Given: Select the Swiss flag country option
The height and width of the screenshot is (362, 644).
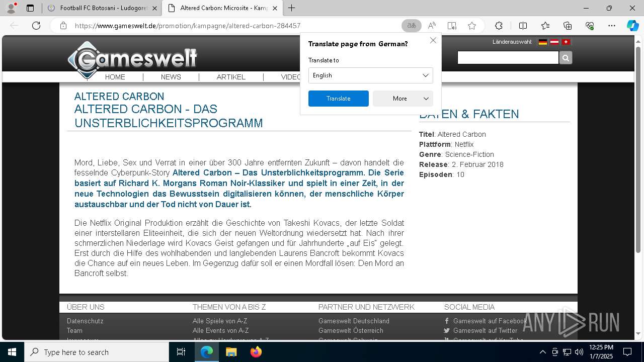Looking at the screenshot, I should [566, 42].
